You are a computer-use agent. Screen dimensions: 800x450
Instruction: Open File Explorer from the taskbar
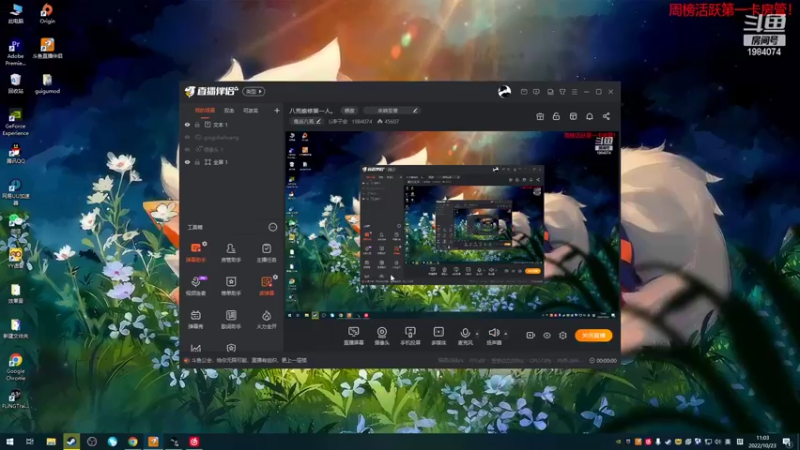(x=51, y=441)
